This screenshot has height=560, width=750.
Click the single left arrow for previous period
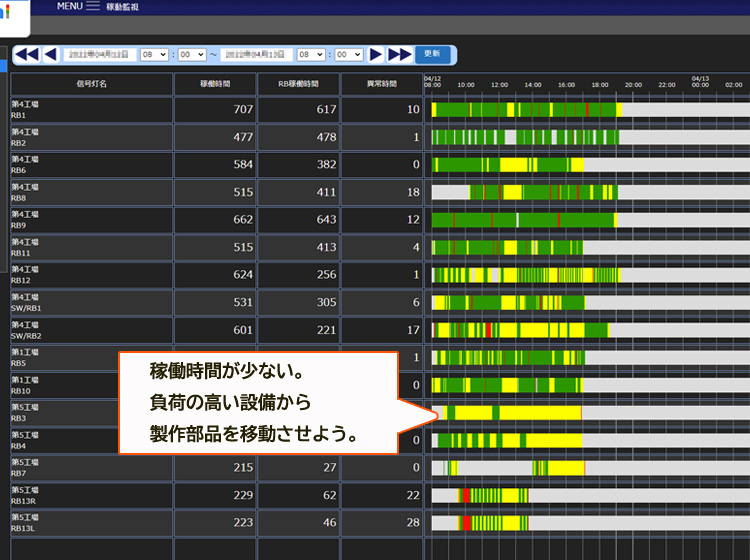click(x=50, y=54)
